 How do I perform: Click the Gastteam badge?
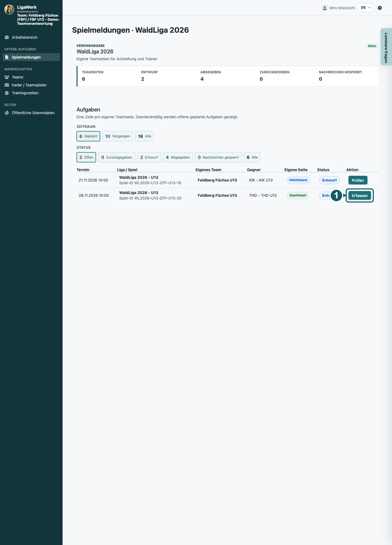click(298, 195)
